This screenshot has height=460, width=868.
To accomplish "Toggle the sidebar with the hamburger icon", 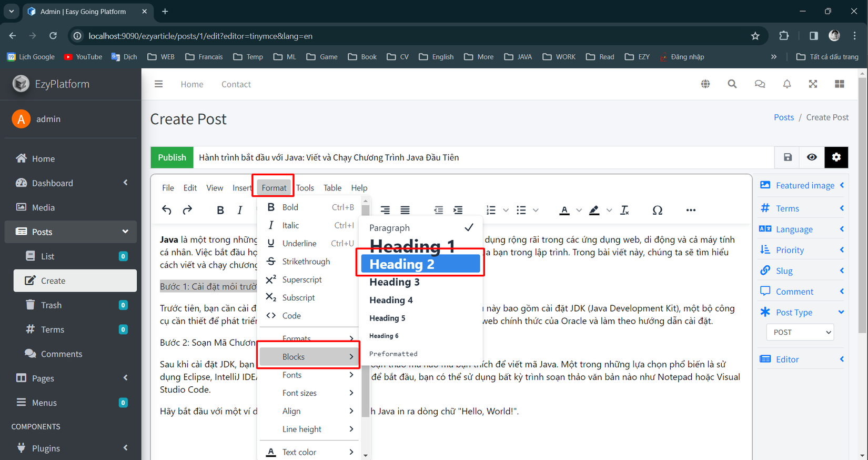I will tap(158, 84).
